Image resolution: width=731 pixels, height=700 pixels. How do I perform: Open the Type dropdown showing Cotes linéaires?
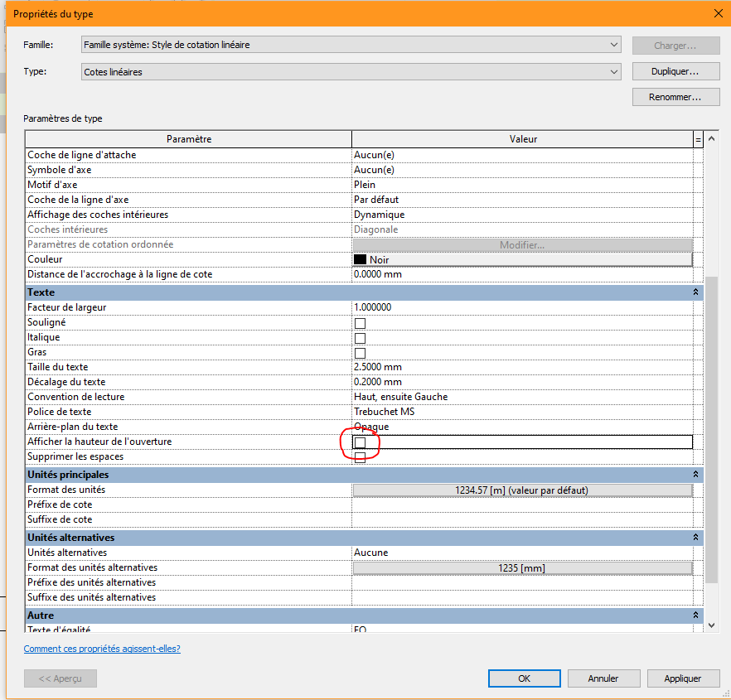pos(614,71)
